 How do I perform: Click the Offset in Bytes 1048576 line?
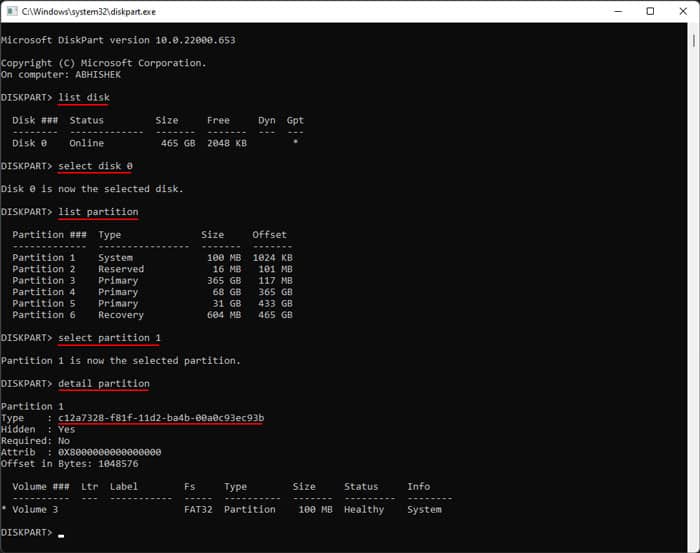[x=70, y=464]
